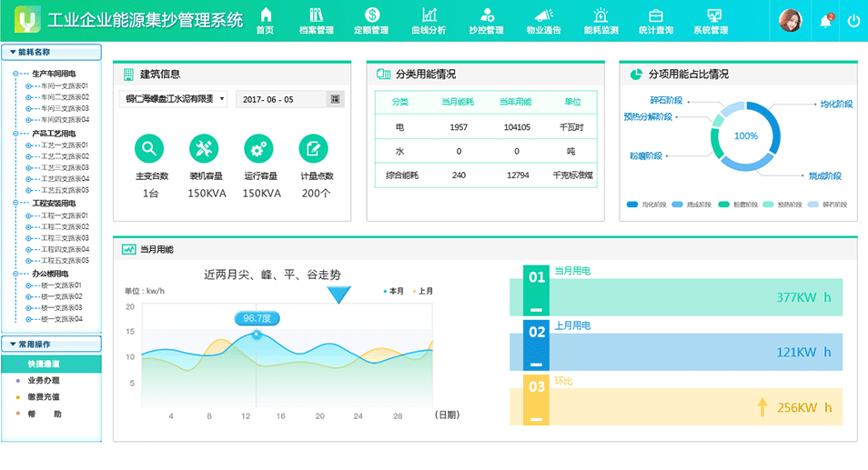Click the power logout icon
Screen dimensions: 868x470
pyautogui.click(x=853, y=21)
